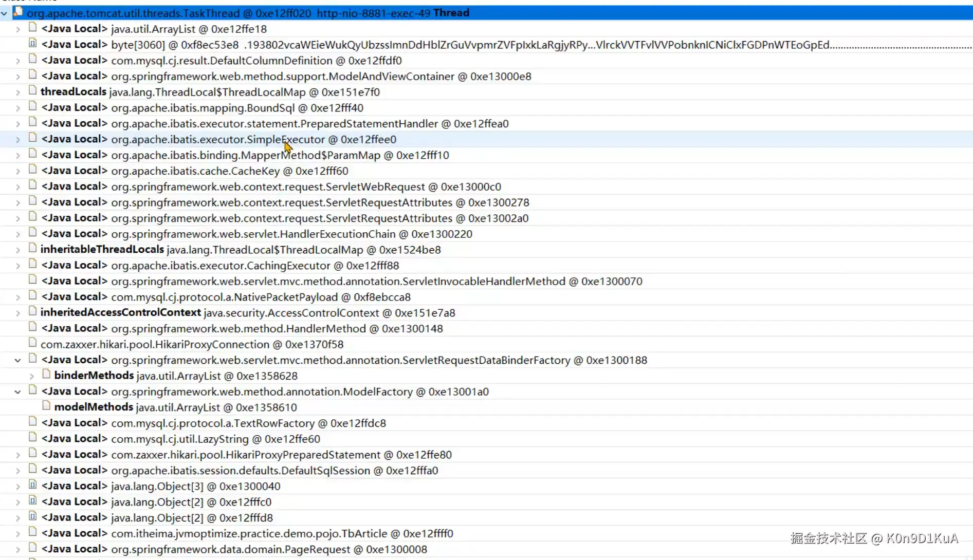973x560 pixels.
Task: Expand the binderMethods ArrayList child node
Action: pos(31,377)
